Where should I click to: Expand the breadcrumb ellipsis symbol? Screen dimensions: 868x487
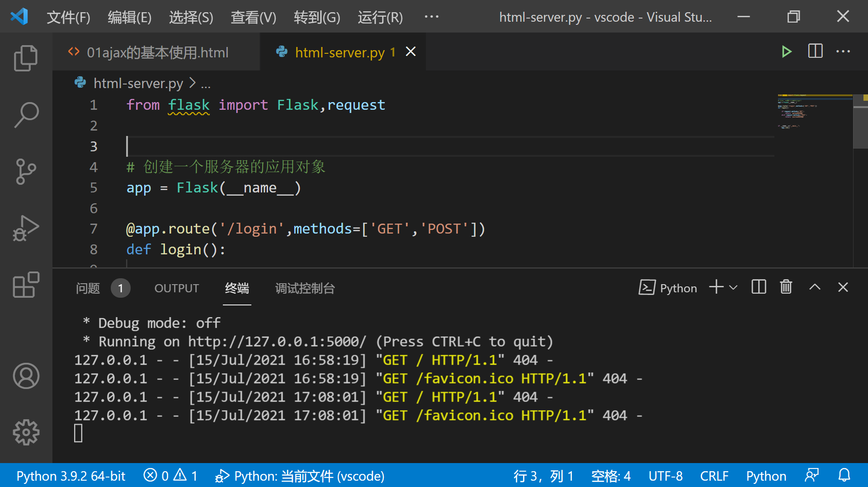[206, 84]
